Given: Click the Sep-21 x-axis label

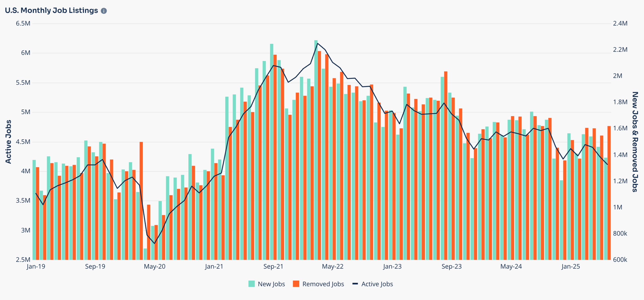Looking at the screenshot, I should coord(273,266).
